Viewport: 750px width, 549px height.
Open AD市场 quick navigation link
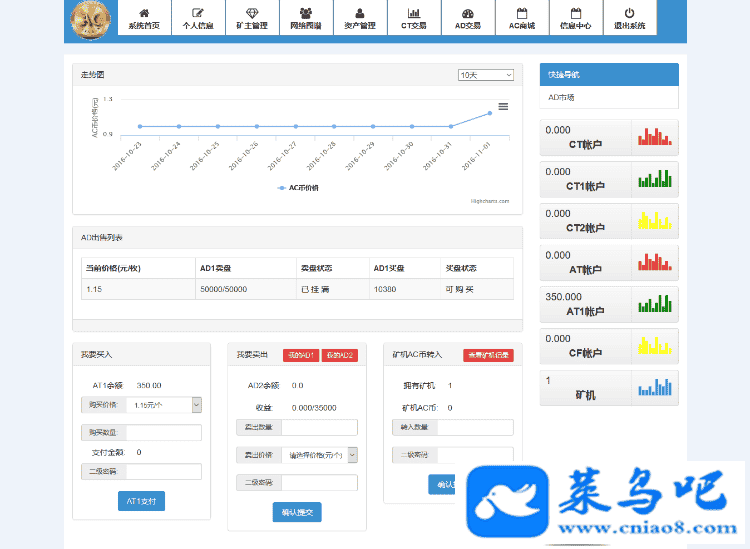click(x=562, y=97)
